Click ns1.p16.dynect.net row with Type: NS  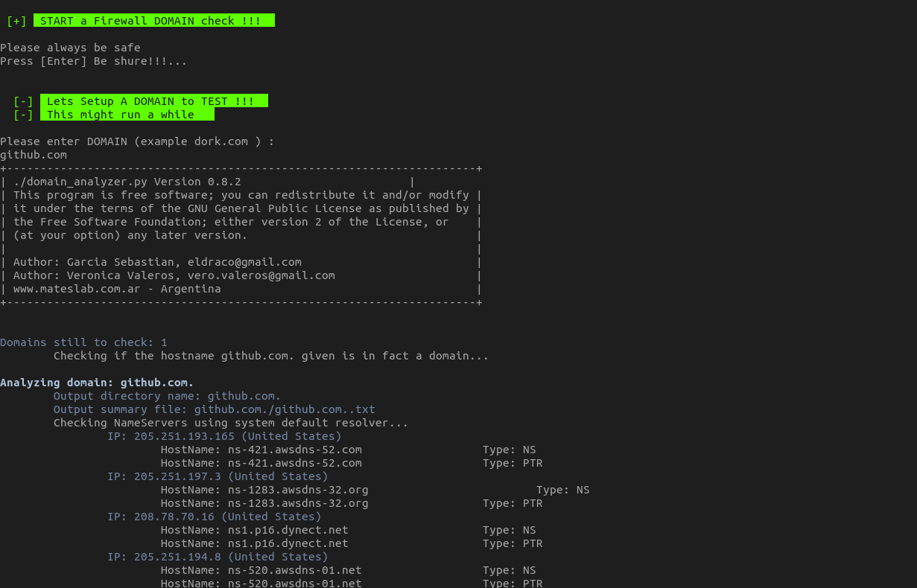tap(348, 530)
